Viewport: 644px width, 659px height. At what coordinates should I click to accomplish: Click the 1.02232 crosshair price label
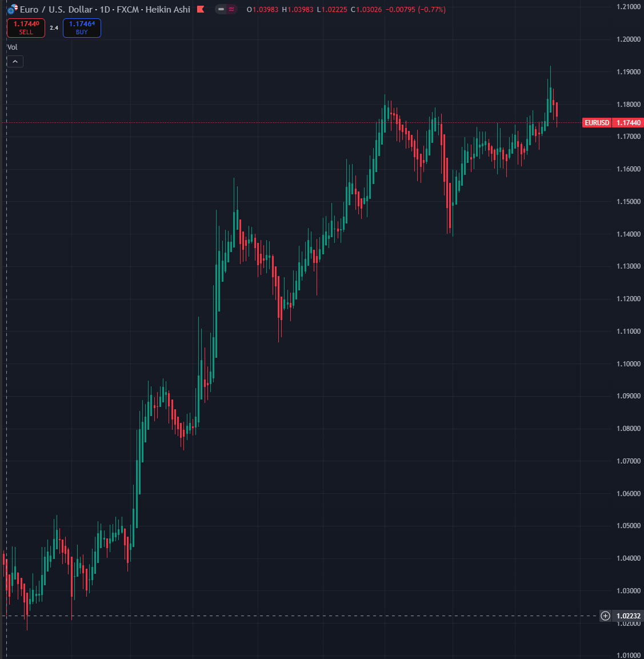628,616
